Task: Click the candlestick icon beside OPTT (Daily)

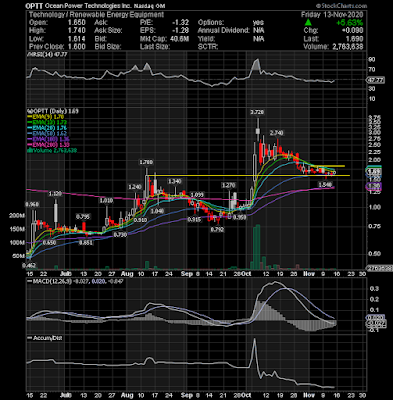Action: [29, 111]
